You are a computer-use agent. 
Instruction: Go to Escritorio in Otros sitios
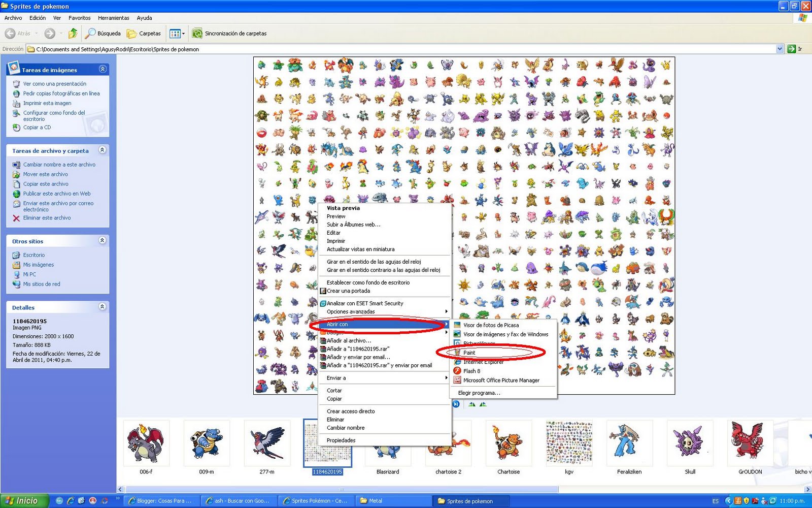tap(33, 255)
